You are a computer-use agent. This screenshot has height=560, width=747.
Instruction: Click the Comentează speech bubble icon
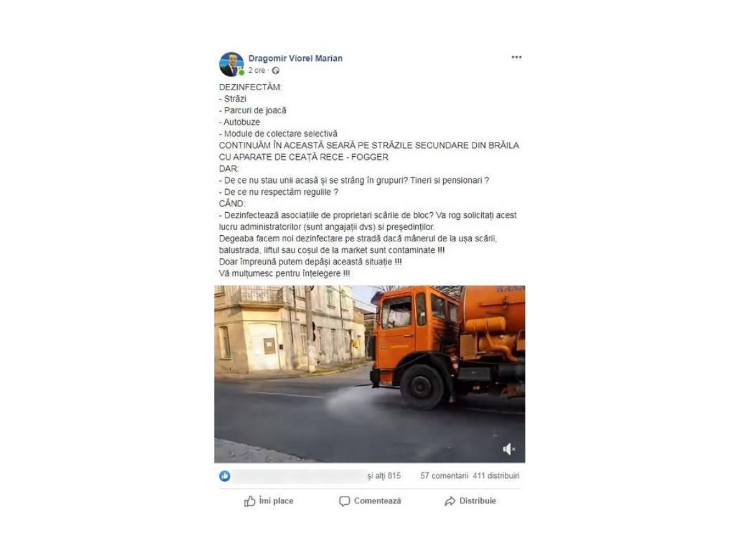coord(345,501)
